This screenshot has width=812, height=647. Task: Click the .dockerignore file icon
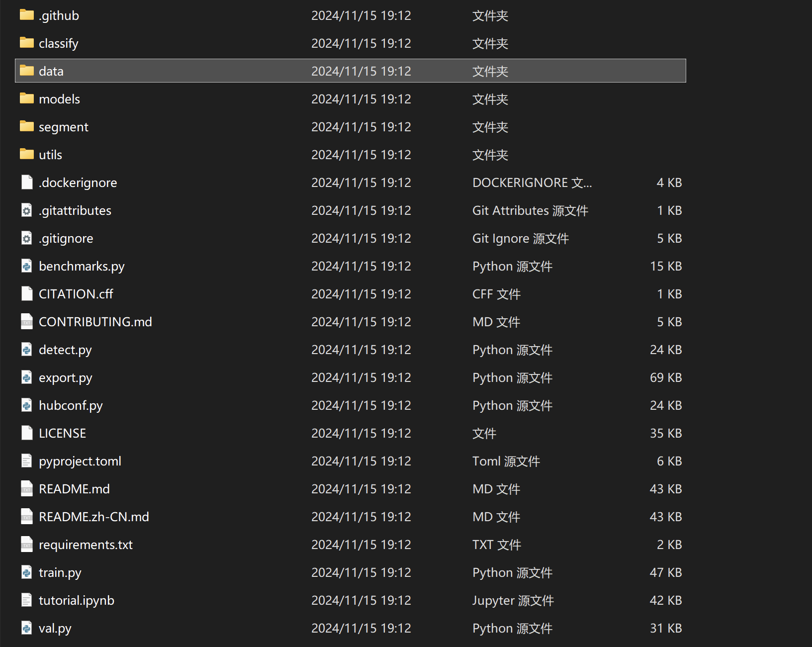pos(27,183)
